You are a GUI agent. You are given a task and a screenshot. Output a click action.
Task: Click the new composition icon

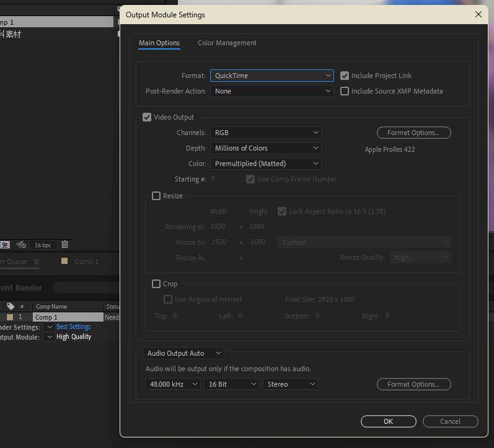[x=5, y=245]
